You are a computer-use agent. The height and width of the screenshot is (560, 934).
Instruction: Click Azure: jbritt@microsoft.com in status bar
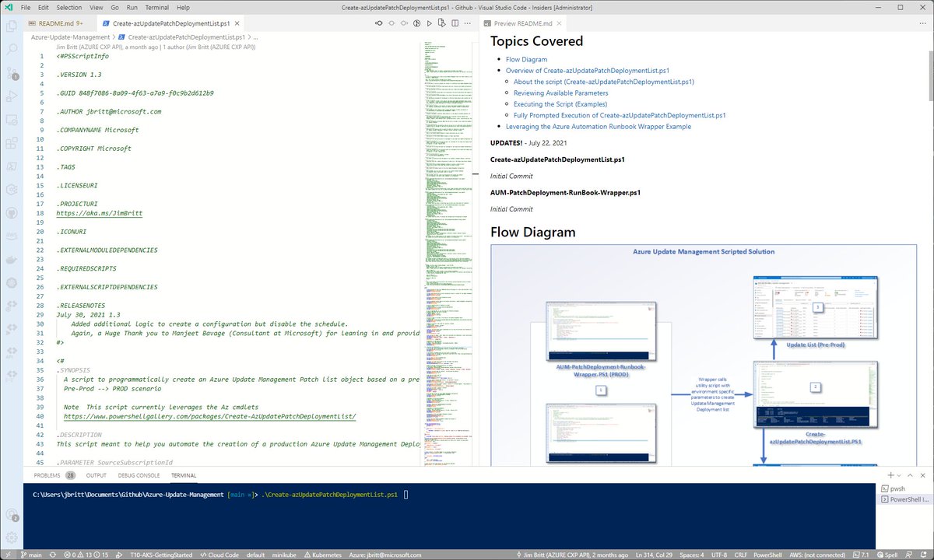[384, 555]
